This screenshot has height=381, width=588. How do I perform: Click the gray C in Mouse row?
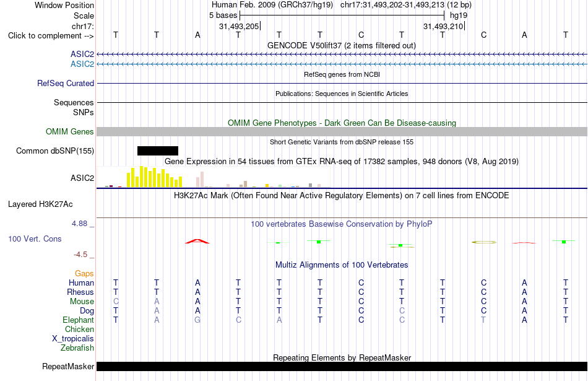tap(116, 302)
